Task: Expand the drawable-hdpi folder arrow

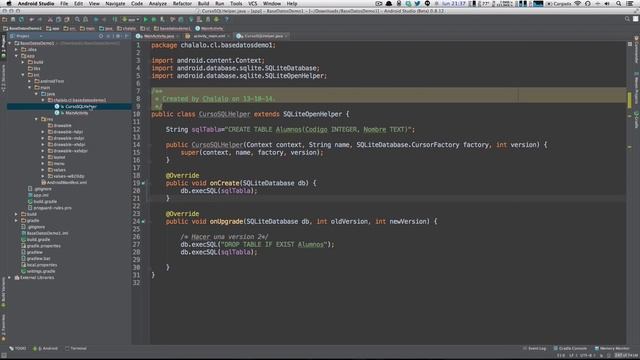Action: pos(42,132)
